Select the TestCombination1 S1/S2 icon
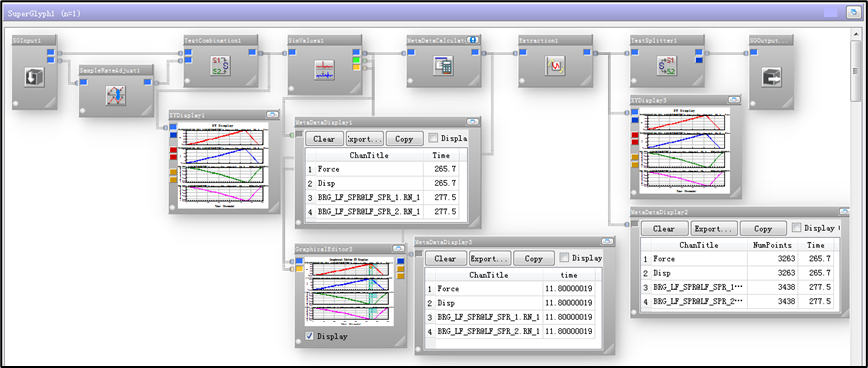Screen dimensions: 868x368 coord(220,65)
